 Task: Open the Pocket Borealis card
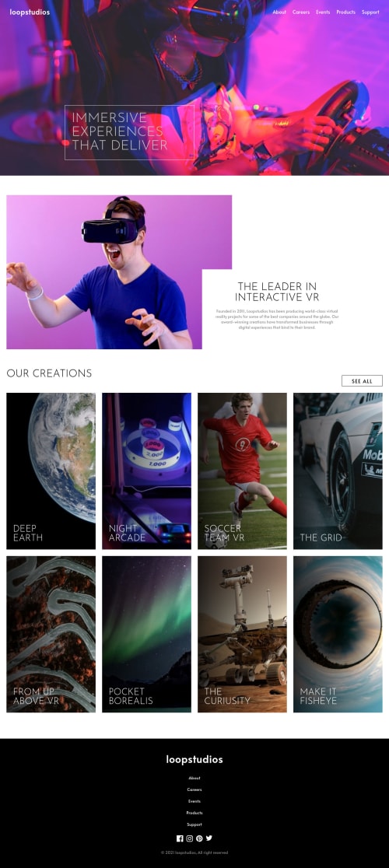point(146,635)
